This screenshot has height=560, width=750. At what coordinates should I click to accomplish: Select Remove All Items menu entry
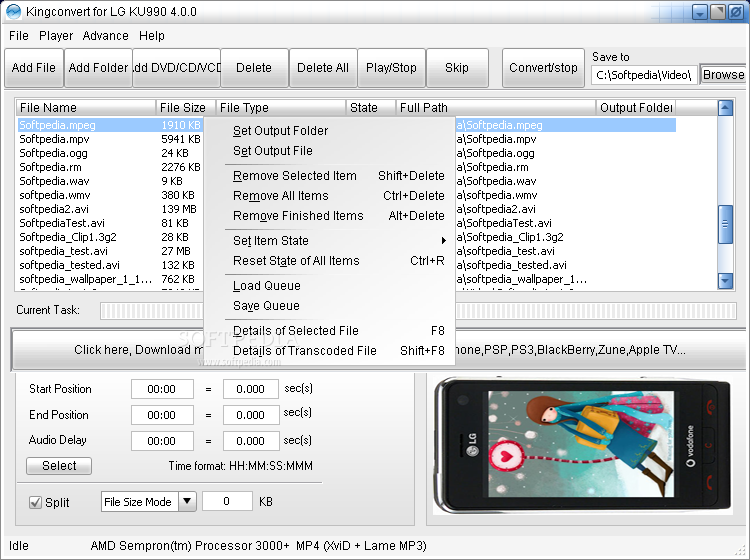coord(329,196)
